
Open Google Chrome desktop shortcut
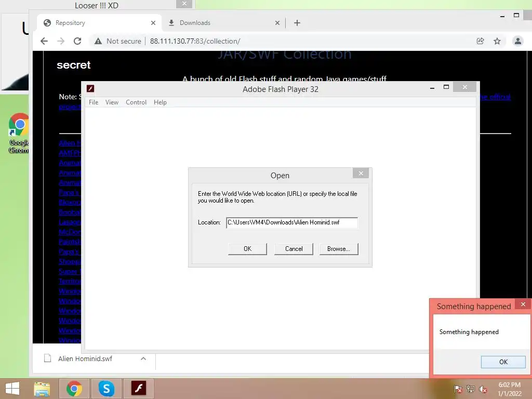[19, 133]
